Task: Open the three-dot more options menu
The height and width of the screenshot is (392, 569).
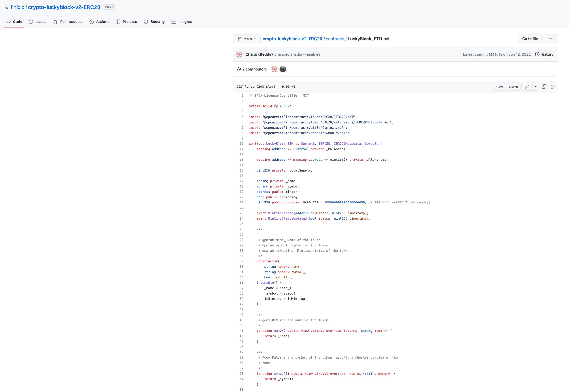Action: coord(551,39)
